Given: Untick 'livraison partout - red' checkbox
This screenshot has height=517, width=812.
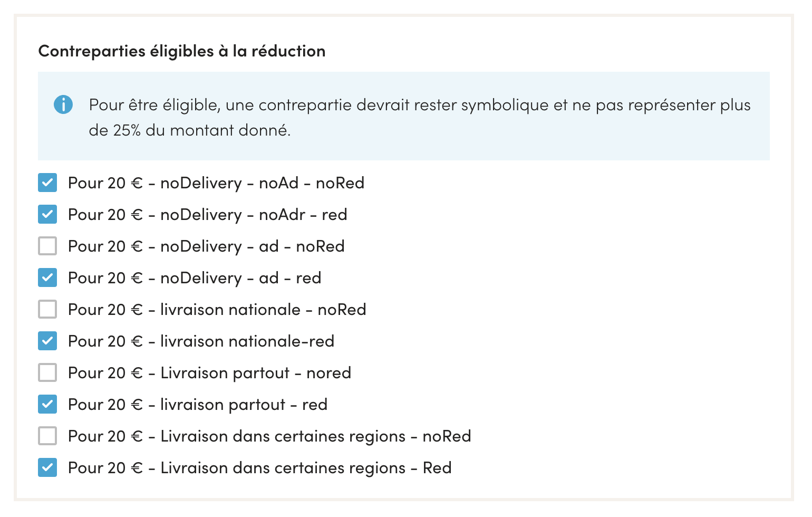Looking at the screenshot, I should [x=47, y=405].
